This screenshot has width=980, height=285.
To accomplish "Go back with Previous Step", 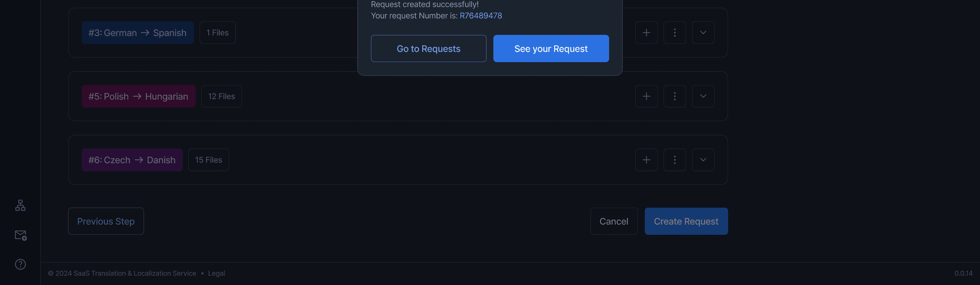I will tap(106, 221).
